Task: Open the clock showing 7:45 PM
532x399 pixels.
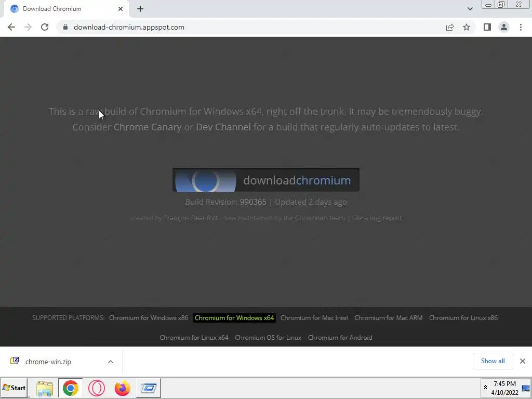Action: (x=504, y=388)
